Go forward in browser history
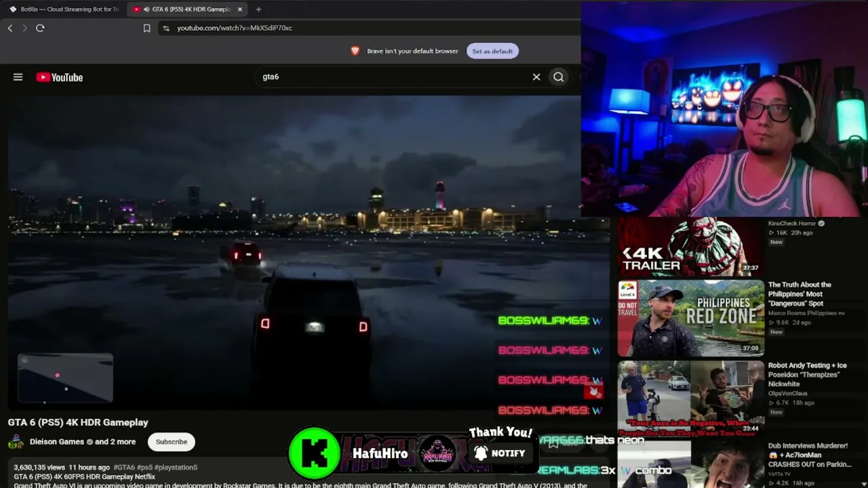 [x=25, y=28]
